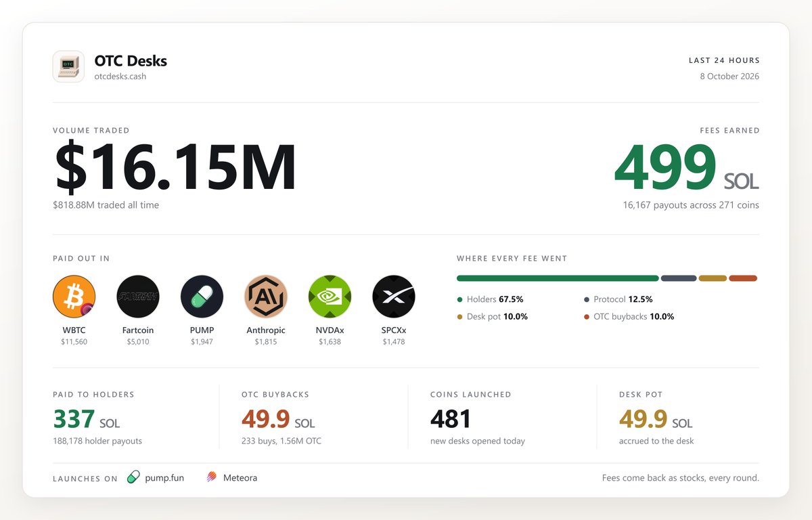
Task: Click 'accrued to the desk' text
Action: [656, 441]
